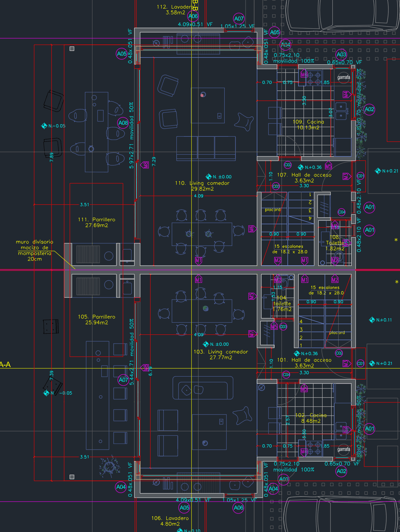Select the 'garrafa' label in Cocina 109
The height and width of the screenshot is (532, 400).
pyautogui.click(x=344, y=77)
